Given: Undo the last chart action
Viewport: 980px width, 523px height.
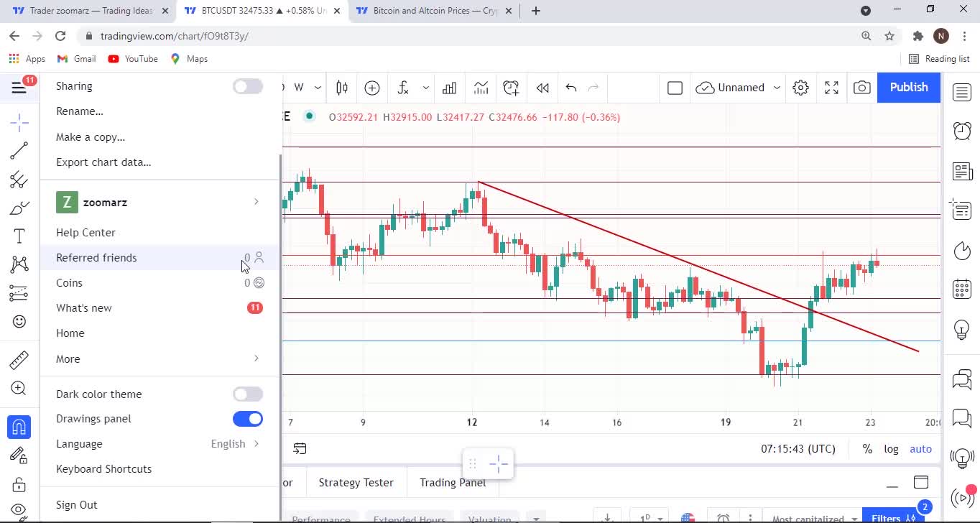Looking at the screenshot, I should tap(571, 88).
